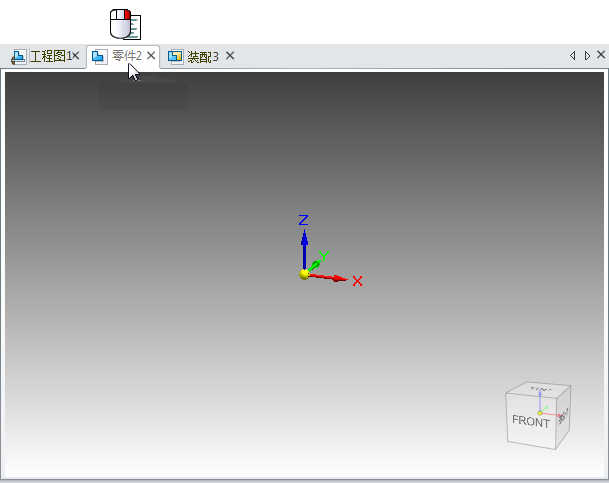Close active document using tab bar X
Viewport: 609px width, 483px height.
click(x=600, y=55)
